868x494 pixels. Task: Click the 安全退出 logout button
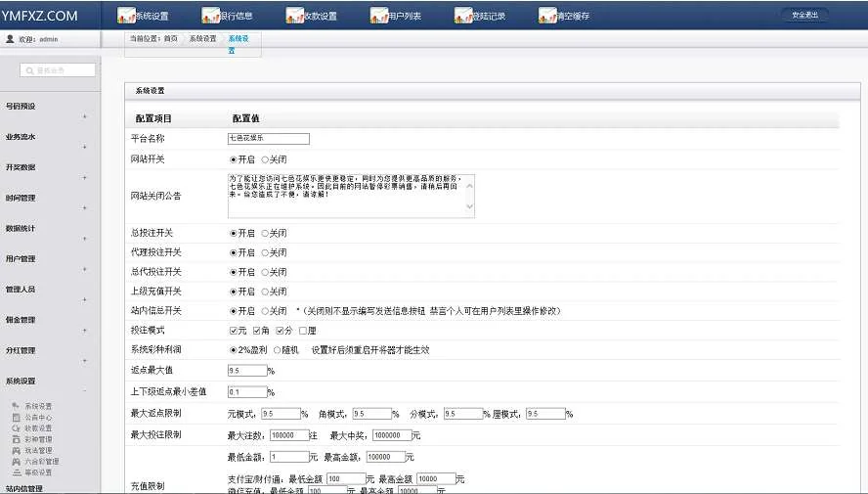pyautogui.click(x=803, y=15)
